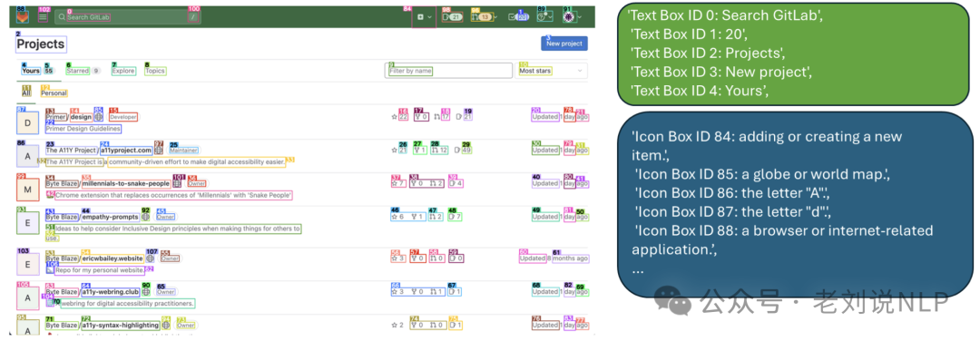Click the New project button
Screen dimensions: 980x341
tap(564, 44)
